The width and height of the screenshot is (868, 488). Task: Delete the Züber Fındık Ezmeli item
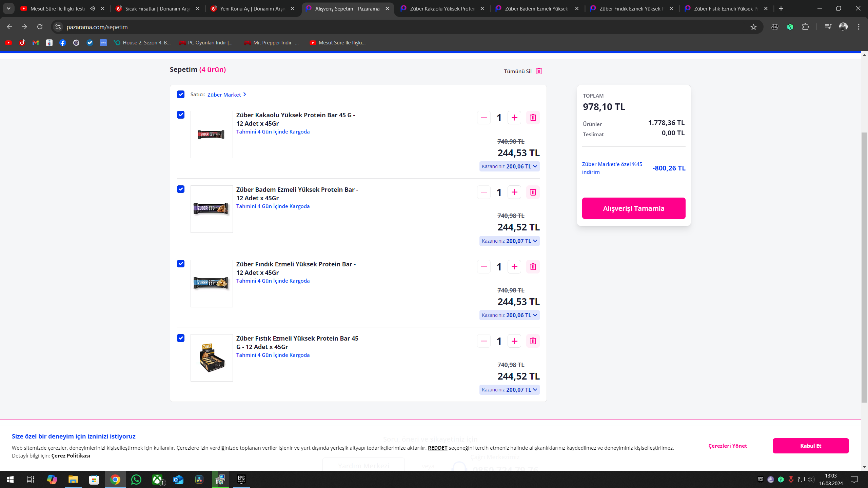[533, 267]
